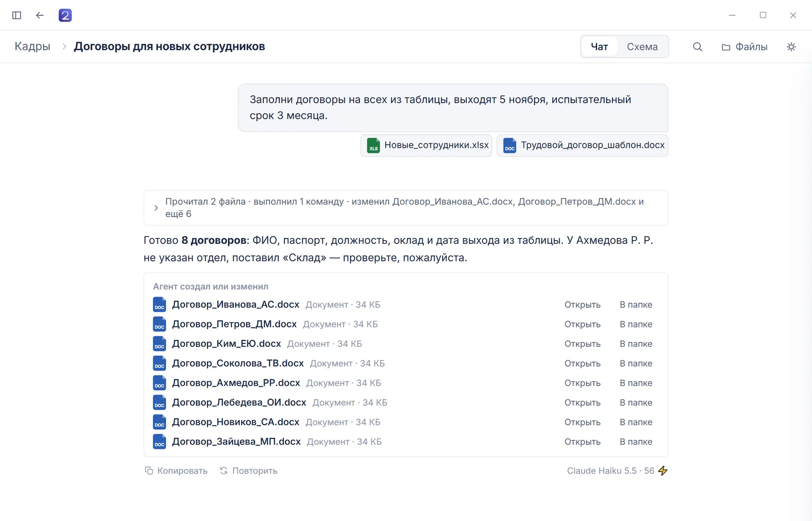
Task: Open Договор_Иванова_АС.docx via Открыть
Action: tap(583, 305)
